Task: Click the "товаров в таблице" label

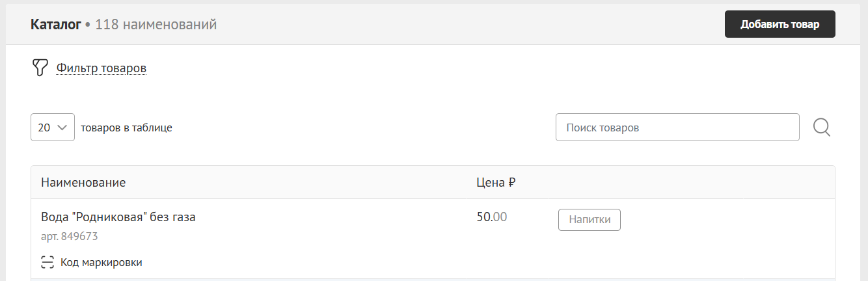Action: [126, 127]
